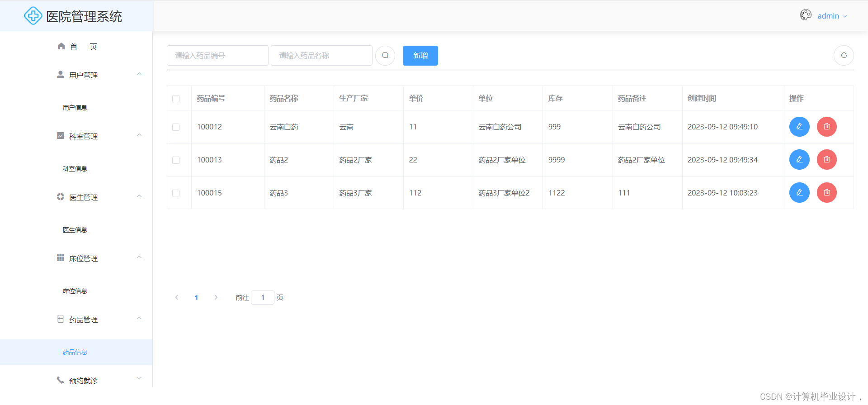Check the row 100012 checkbox
868x405 pixels.
tap(176, 127)
